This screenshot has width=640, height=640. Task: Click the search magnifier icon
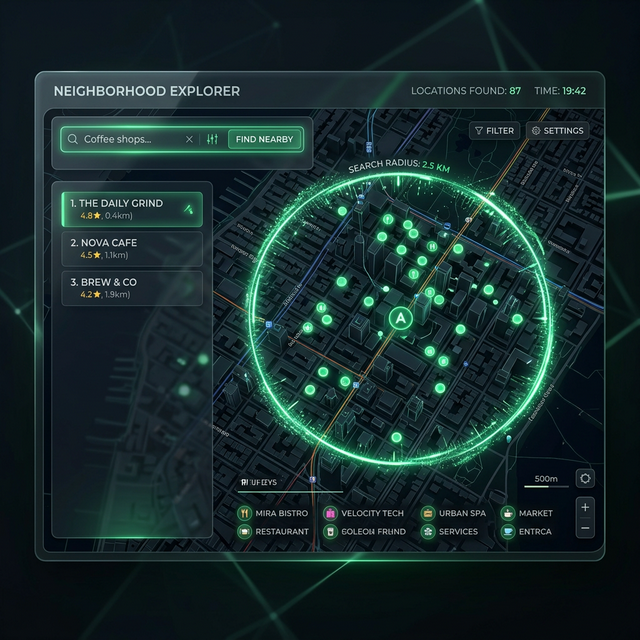(x=72, y=140)
